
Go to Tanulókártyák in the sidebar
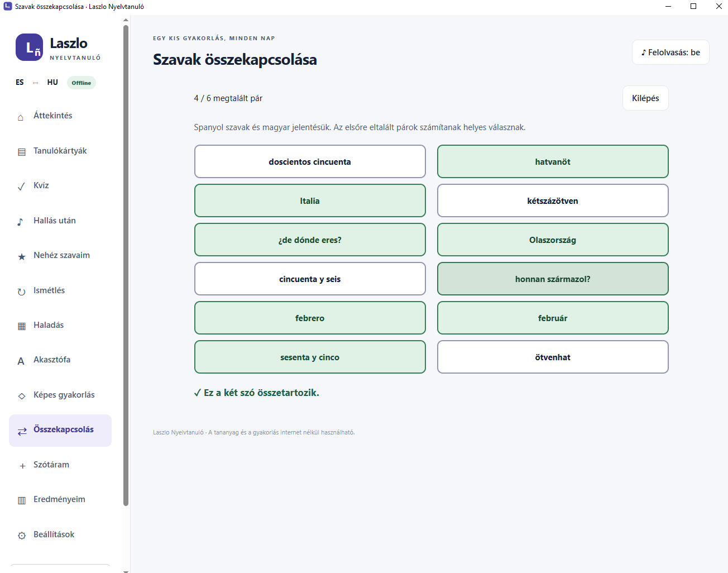[60, 151]
